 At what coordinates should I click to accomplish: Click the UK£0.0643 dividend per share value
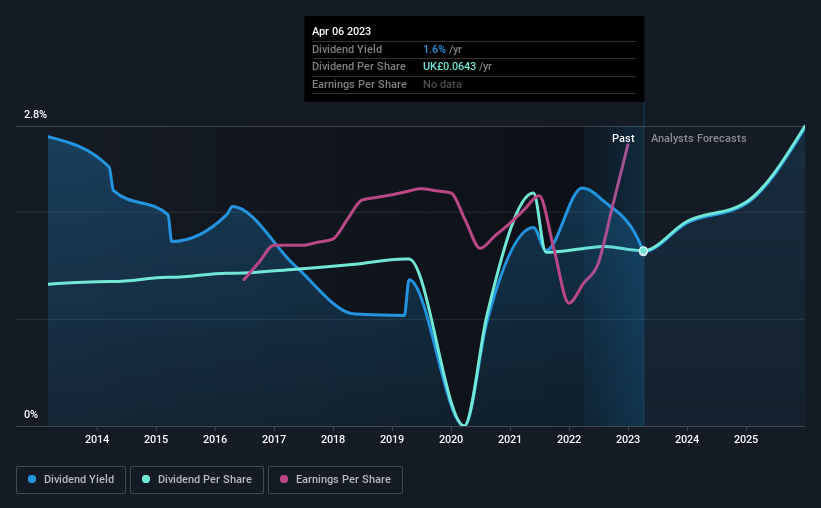click(449, 67)
